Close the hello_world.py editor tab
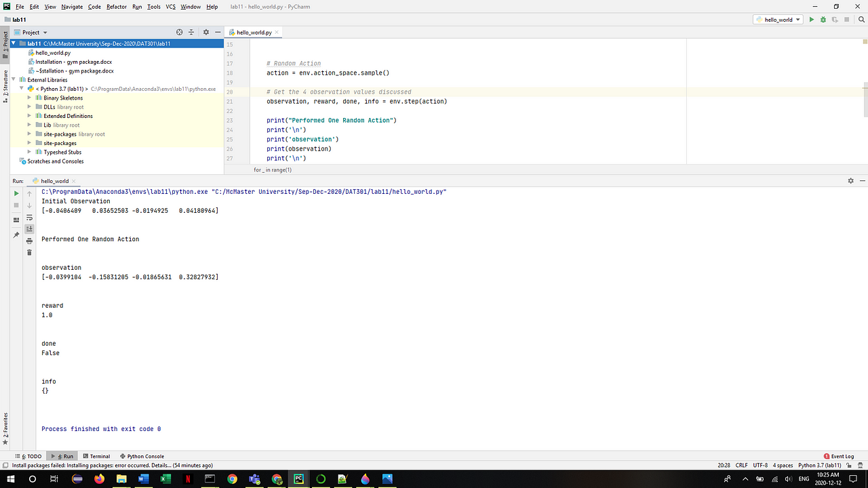 (277, 33)
